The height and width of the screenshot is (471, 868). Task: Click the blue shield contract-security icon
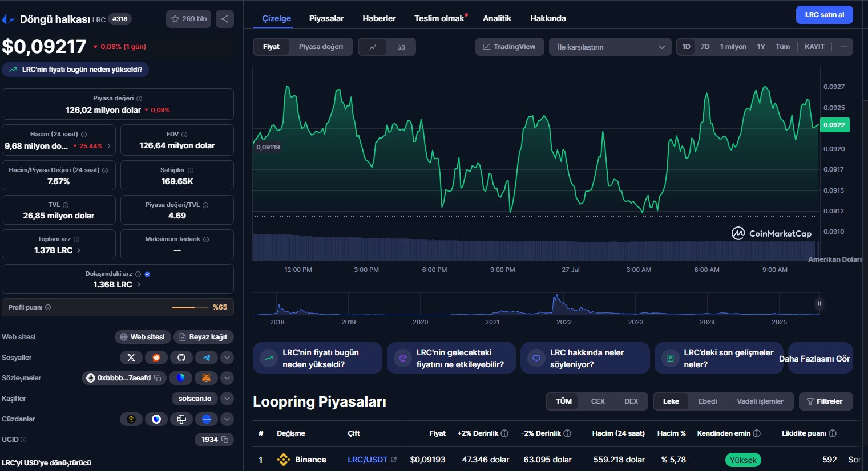181,378
